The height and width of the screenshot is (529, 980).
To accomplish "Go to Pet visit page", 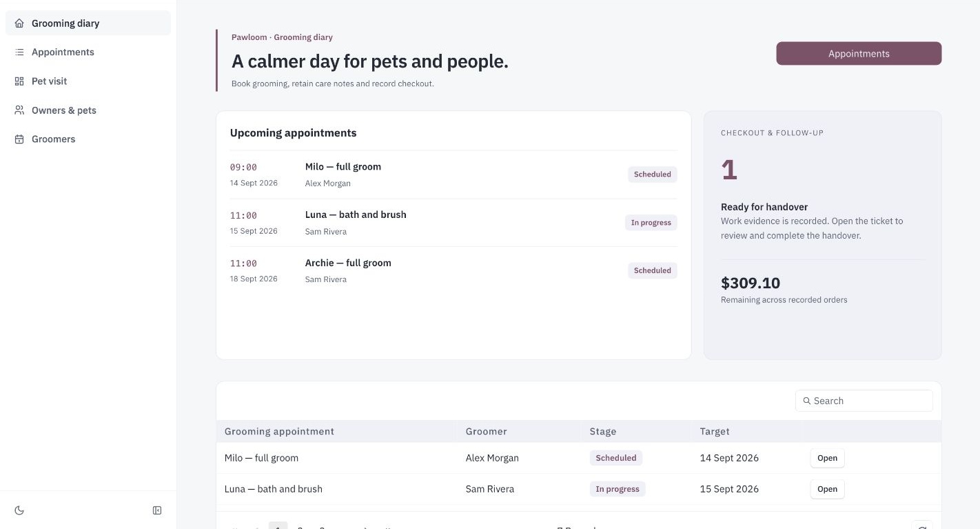I will (88, 81).
